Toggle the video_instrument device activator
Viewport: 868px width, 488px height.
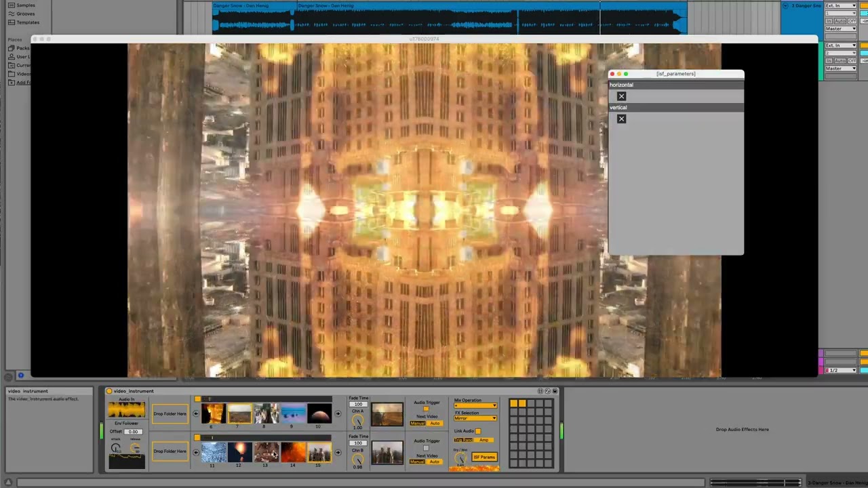(x=109, y=391)
